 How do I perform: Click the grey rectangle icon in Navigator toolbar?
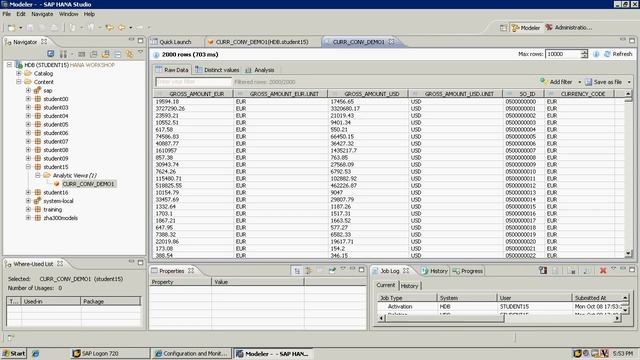coord(82,54)
